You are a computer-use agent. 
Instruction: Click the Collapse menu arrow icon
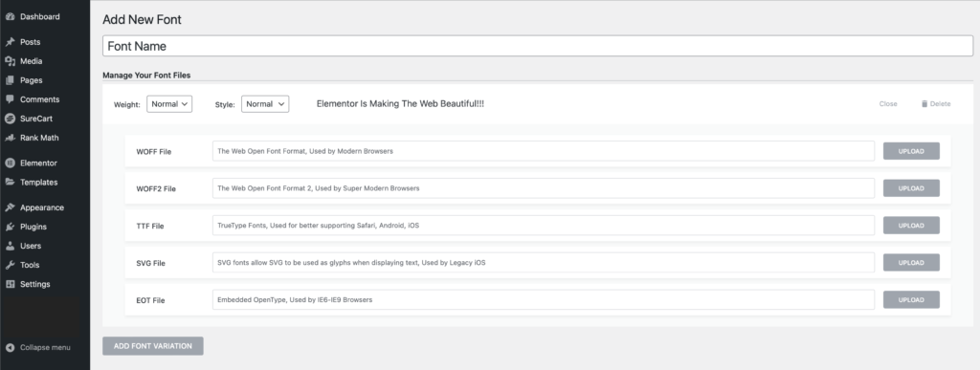click(10, 348)
